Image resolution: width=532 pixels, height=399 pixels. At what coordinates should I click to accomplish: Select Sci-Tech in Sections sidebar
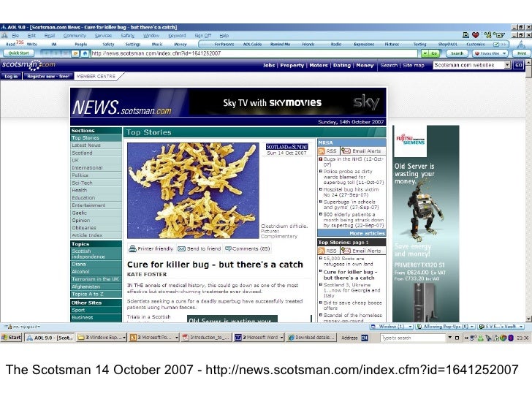[96, 183]
